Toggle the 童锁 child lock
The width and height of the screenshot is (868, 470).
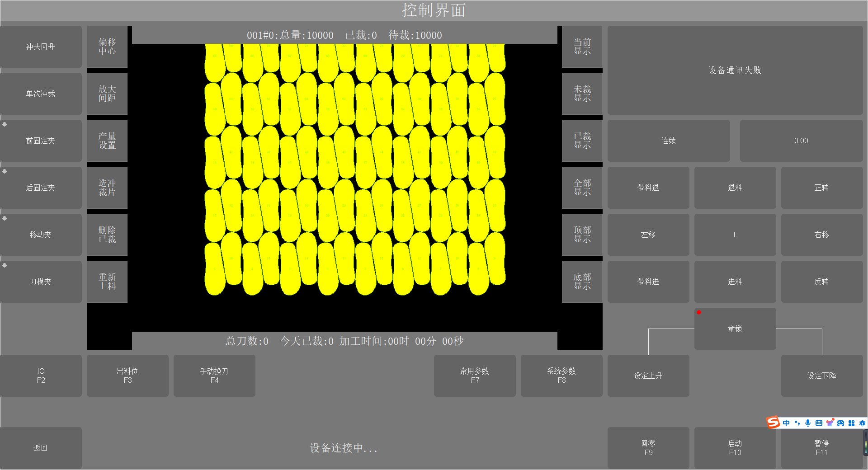point(735,329)
